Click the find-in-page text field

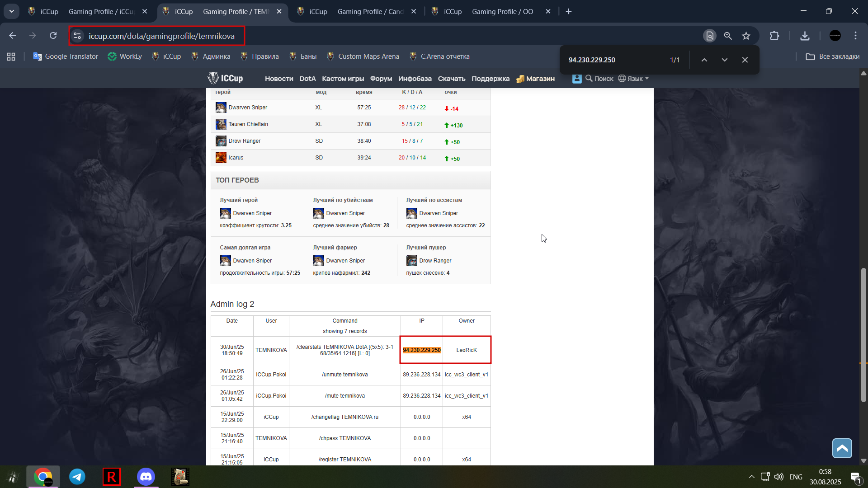(x=615, y=60)
